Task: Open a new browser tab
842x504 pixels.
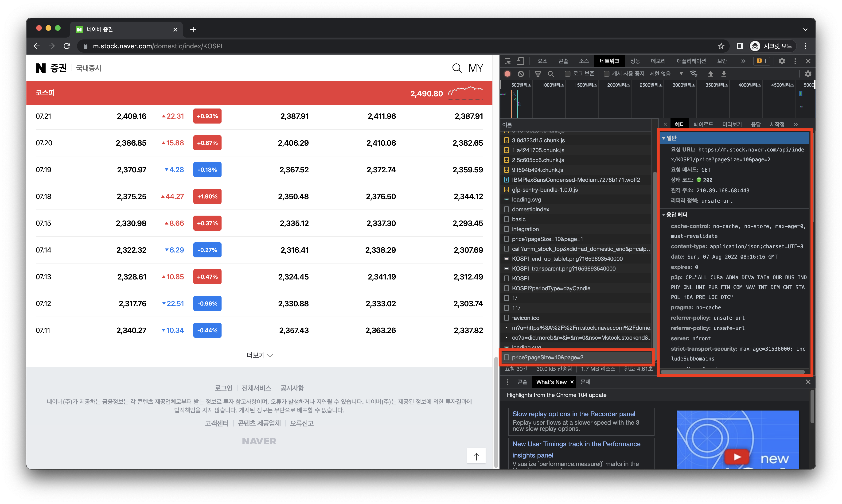Action: 193,30
